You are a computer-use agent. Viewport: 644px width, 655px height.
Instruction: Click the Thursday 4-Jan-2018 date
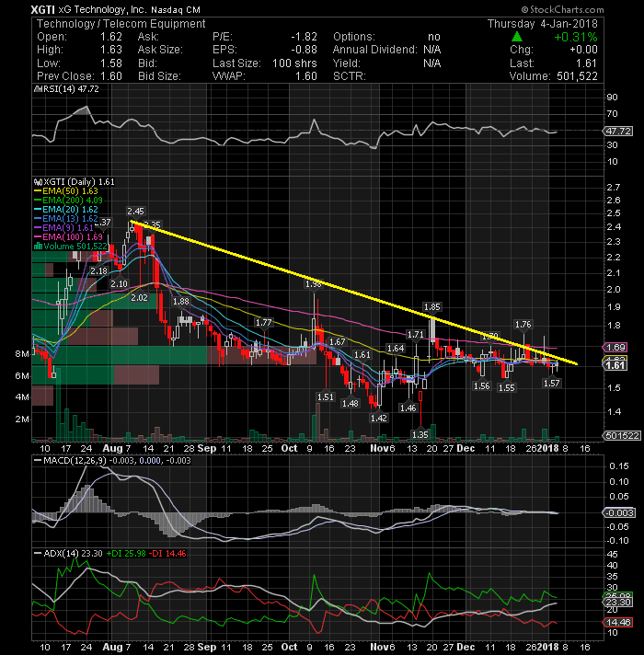[543, 23]
